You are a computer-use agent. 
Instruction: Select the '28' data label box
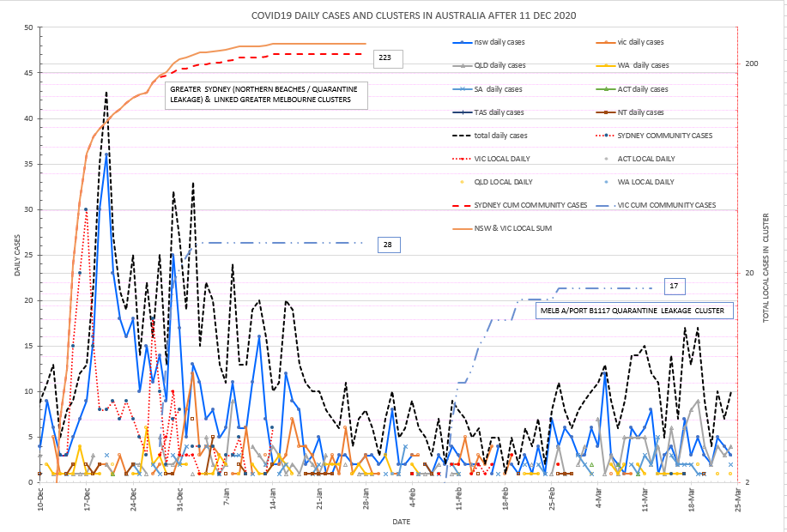tap(389, 245)
